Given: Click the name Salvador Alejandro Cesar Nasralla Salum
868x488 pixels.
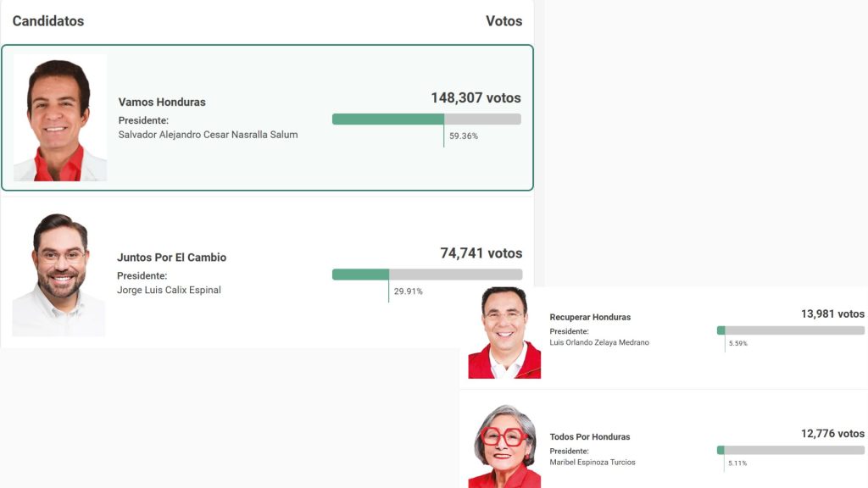Looking at the screenshot, I should click(x=208, y=135).
